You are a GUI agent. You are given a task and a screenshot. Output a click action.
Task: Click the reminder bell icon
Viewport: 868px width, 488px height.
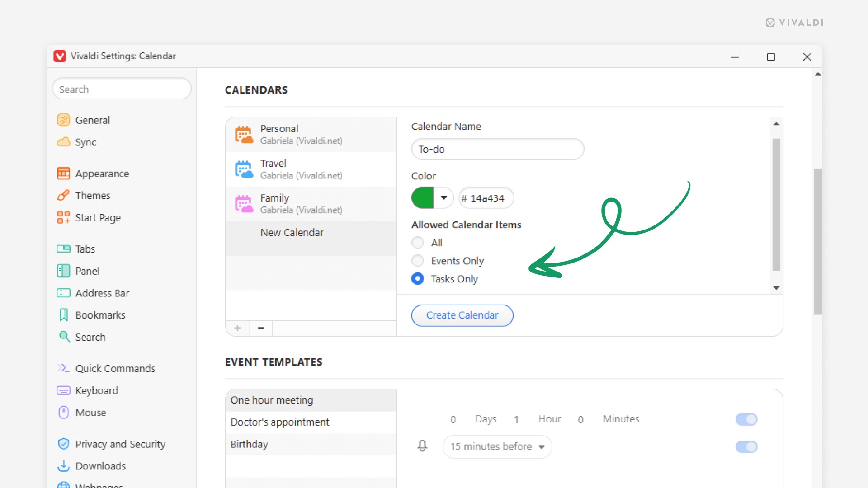tap(422, 446)
